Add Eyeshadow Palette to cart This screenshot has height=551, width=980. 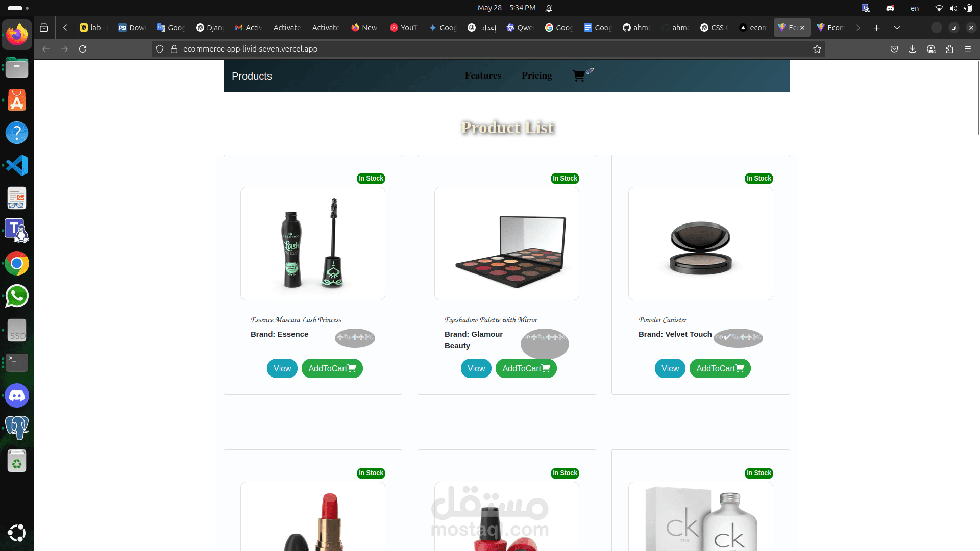point(526,368)
